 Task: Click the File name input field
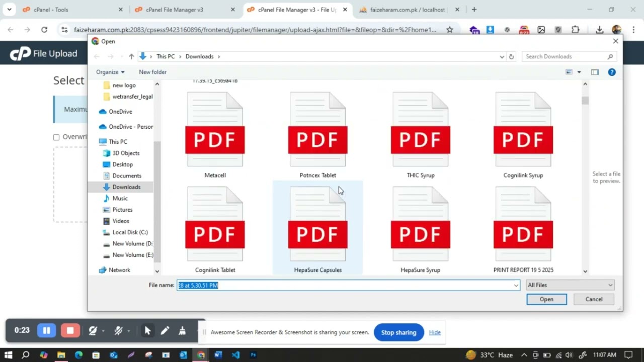pos(345,285)
